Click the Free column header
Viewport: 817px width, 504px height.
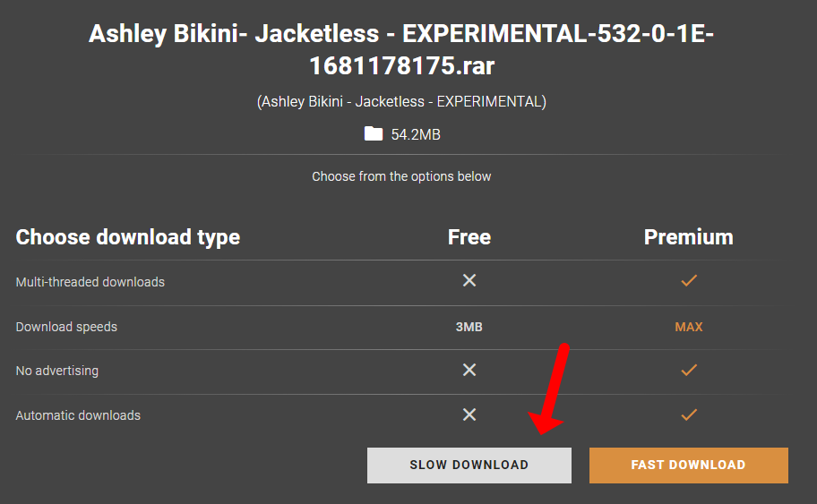[469, 237]
